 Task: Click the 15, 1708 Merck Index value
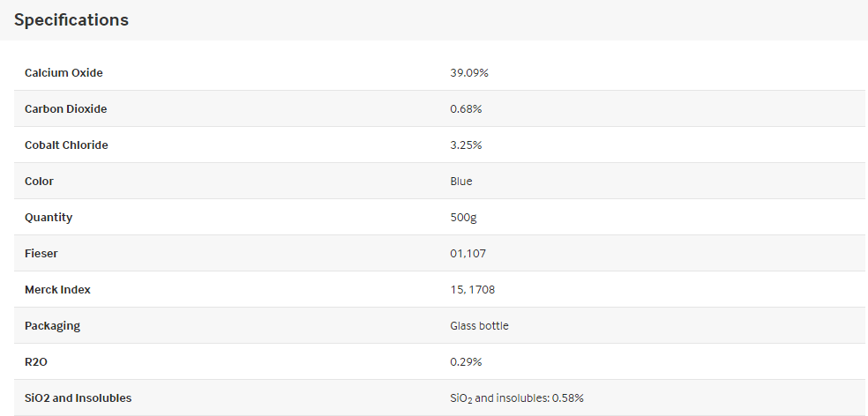473,289
